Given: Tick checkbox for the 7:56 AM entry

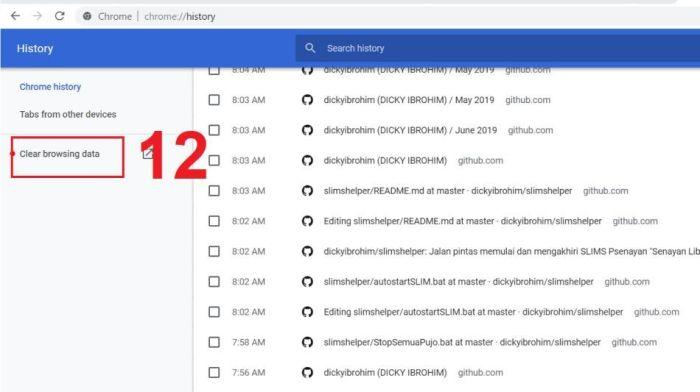Looking at the screenshot, I should (214, 372).
